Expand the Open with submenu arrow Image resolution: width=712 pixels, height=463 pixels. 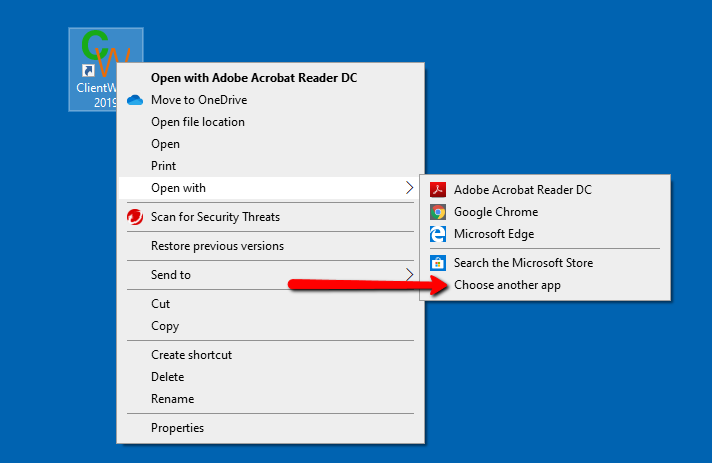(x=409, y=188)
